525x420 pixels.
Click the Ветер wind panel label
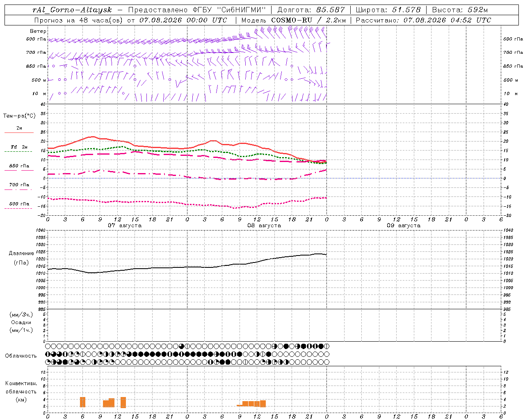pyautogui.click(x=38, y=31)
